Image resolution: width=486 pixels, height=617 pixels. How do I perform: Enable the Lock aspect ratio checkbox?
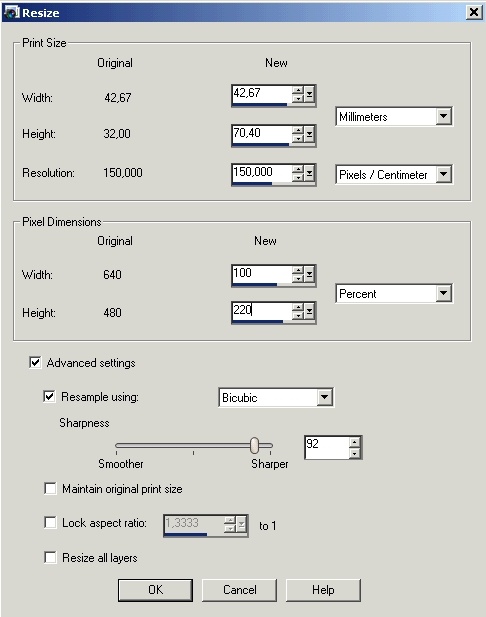50,523
